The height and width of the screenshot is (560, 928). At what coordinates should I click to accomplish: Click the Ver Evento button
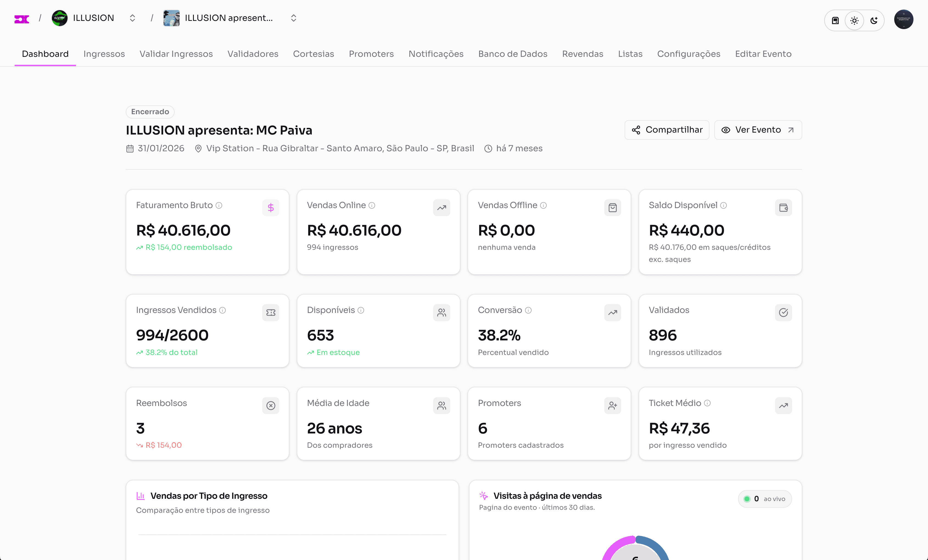(x=758, y=130)
